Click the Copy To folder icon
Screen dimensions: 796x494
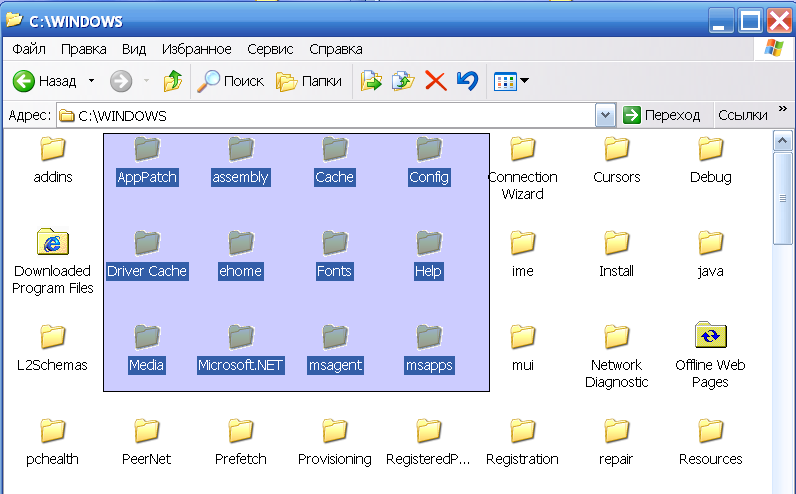coord(403,81)
